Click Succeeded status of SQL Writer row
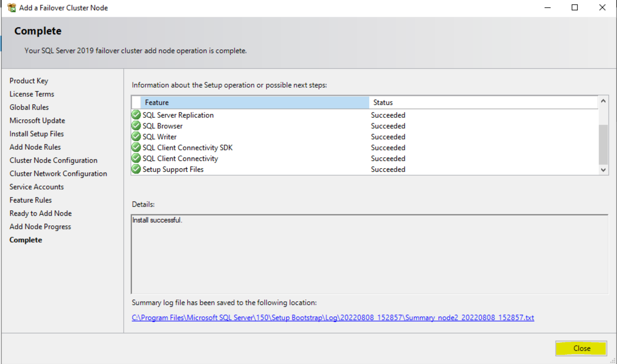 [x=388, y=137]
